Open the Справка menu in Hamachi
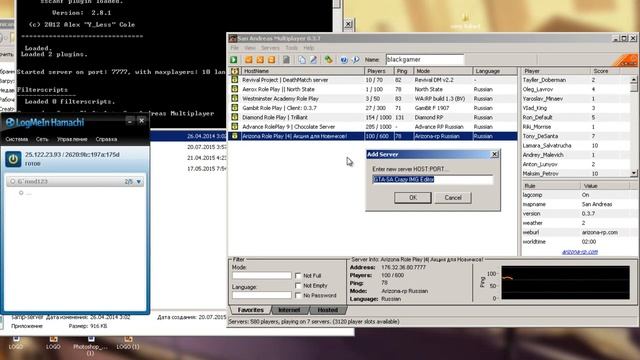Screen dimensions: 640x360 pyautogui.click(x=106, y=139)
